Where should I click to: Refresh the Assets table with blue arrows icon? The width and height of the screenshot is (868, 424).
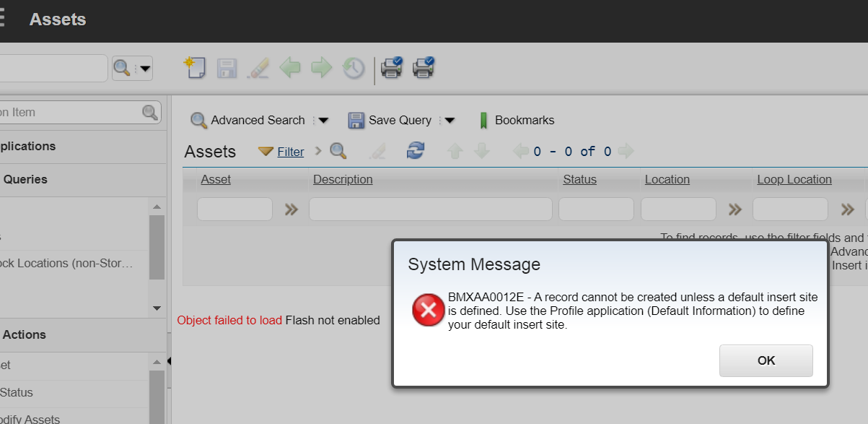416,151
